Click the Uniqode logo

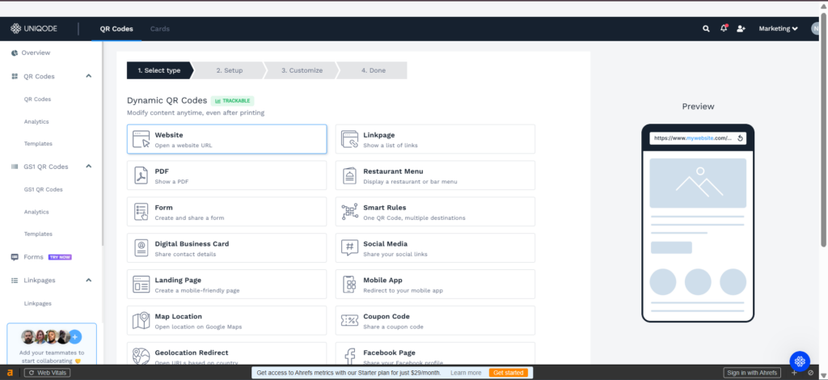click(x=34, y=28)
